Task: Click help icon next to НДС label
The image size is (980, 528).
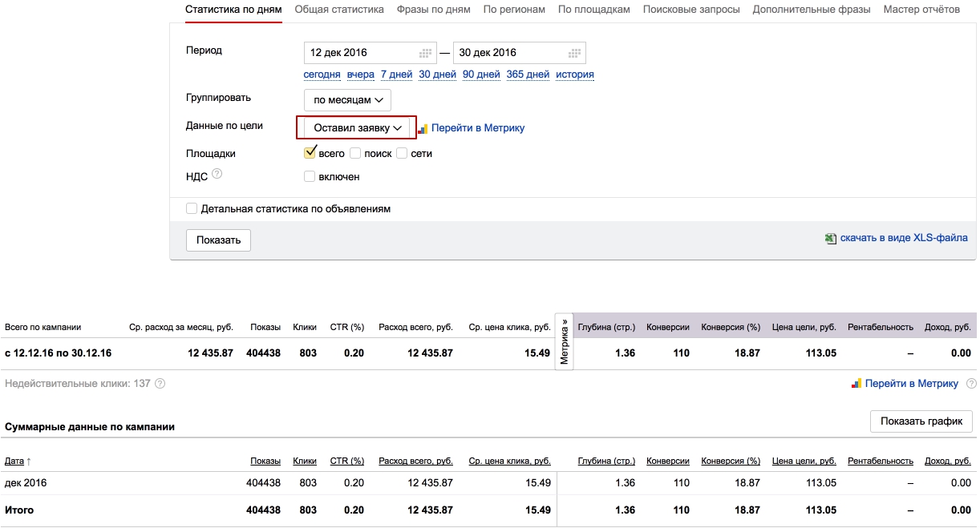Action: point(217,174)
